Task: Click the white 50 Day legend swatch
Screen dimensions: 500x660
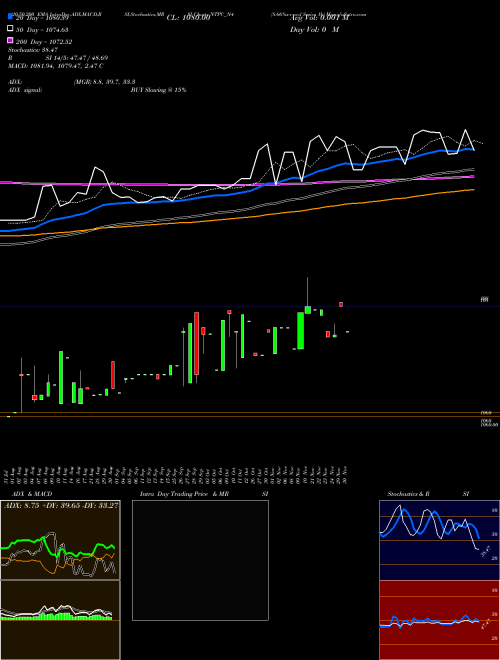Action: (10, 29)
